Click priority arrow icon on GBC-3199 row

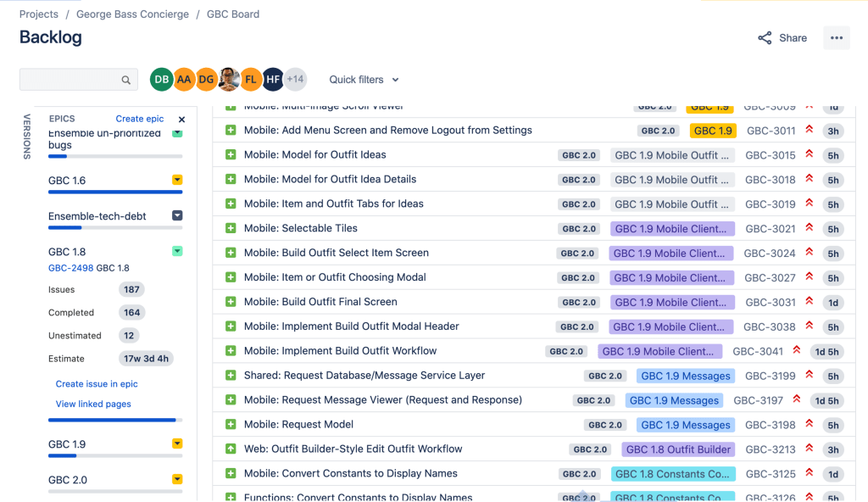(x=810, y=376)
